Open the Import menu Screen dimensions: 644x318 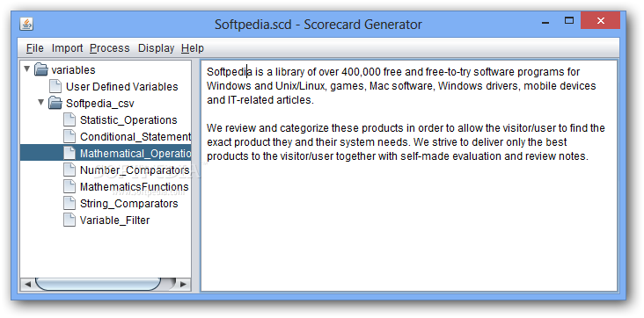67,48
